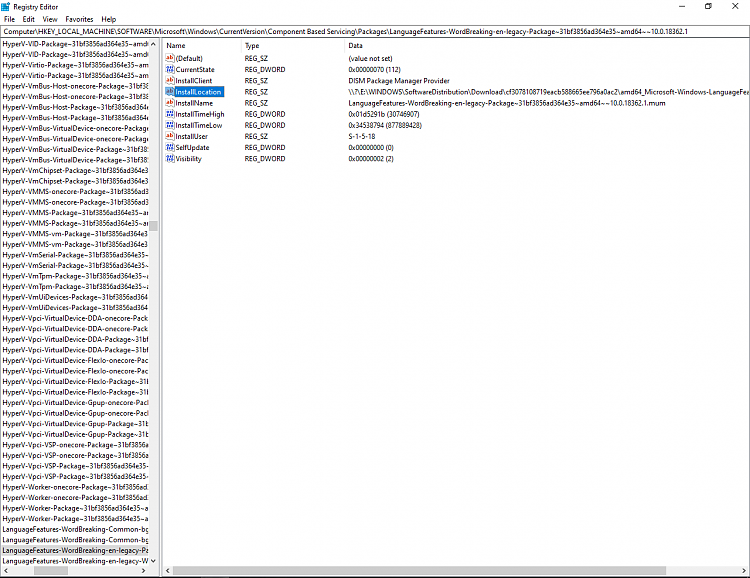Click the (Default) value string icon
The image size is (750, 578).
tap(170, 58)
